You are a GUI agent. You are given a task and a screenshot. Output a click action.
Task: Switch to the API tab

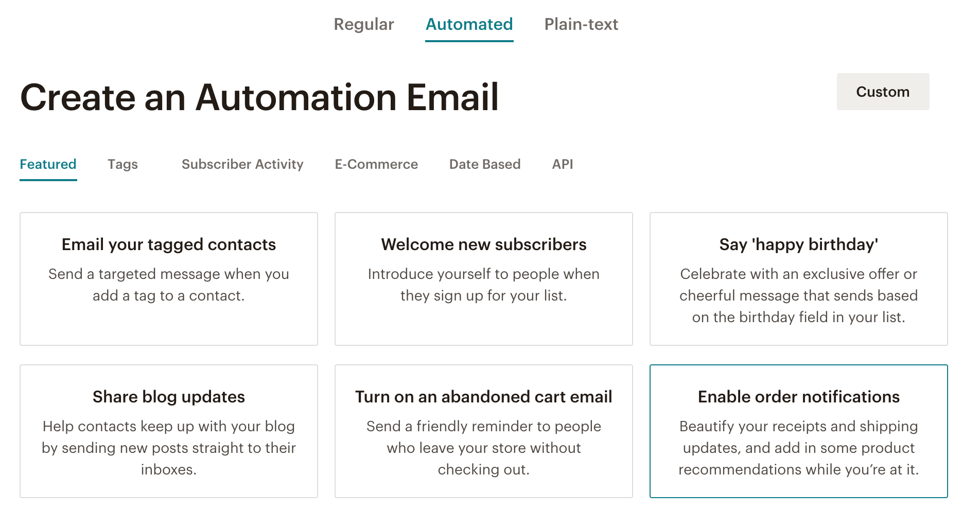click(x=563, y=164)
